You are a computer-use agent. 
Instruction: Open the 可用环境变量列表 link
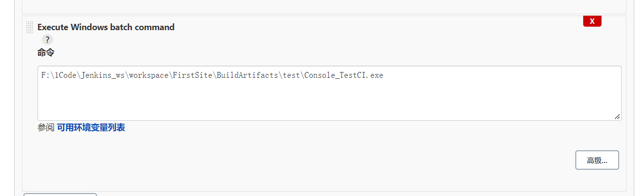(91, 128)
